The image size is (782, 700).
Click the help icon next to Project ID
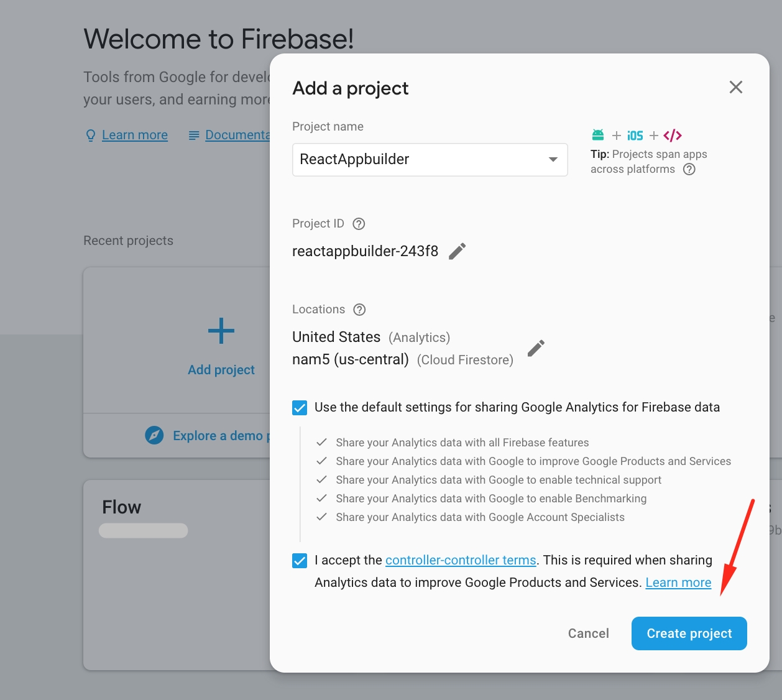coord(359,224)
